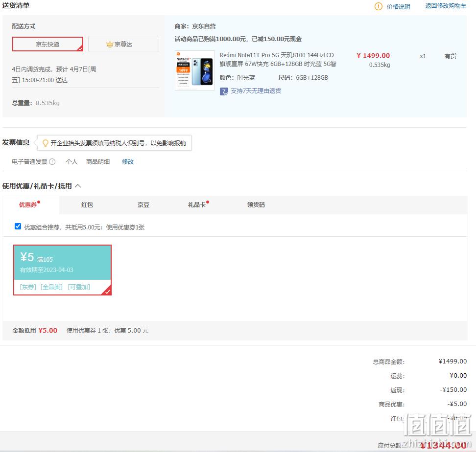476x452 pixels.
Task: Select 京东快递 delivery method
Action: point(48,44)
